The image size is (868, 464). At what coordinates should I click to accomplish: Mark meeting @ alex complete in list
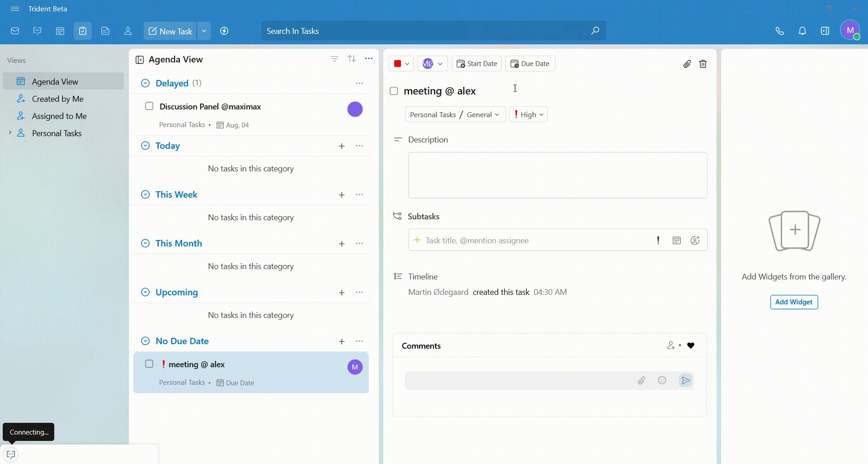click(x=149, y=364)
